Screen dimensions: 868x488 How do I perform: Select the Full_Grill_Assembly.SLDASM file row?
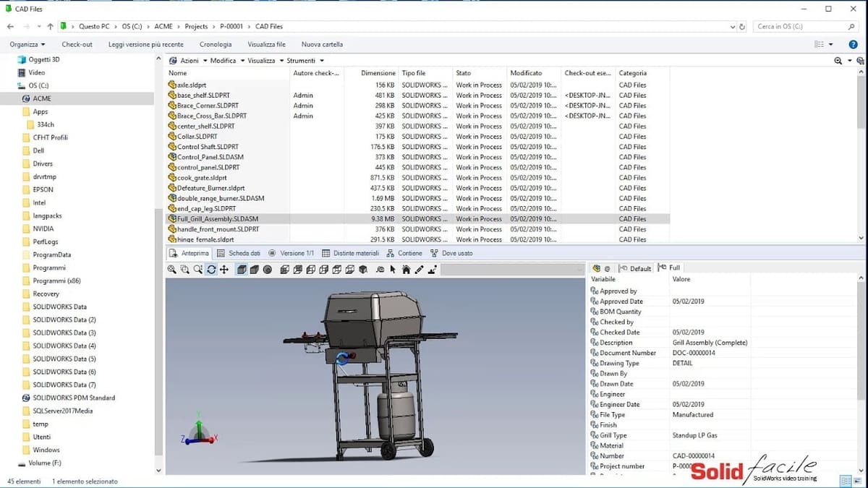coord(218,218)
